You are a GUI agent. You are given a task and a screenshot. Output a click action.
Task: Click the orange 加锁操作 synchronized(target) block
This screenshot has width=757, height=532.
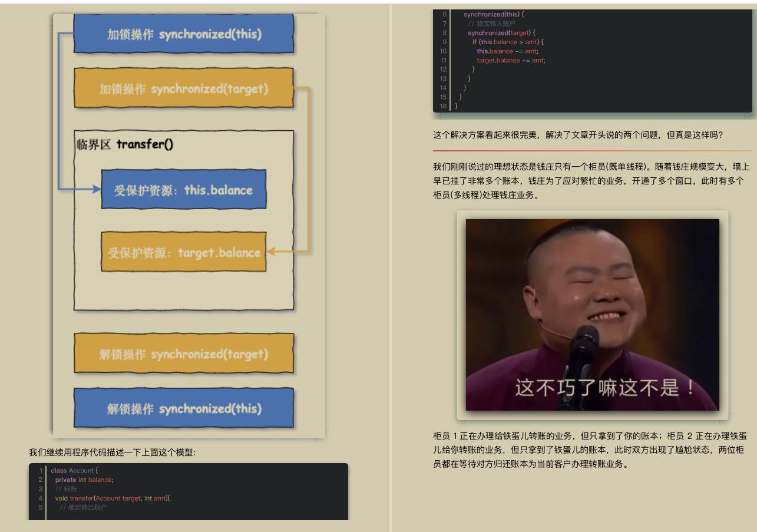[x=183, y=88]
